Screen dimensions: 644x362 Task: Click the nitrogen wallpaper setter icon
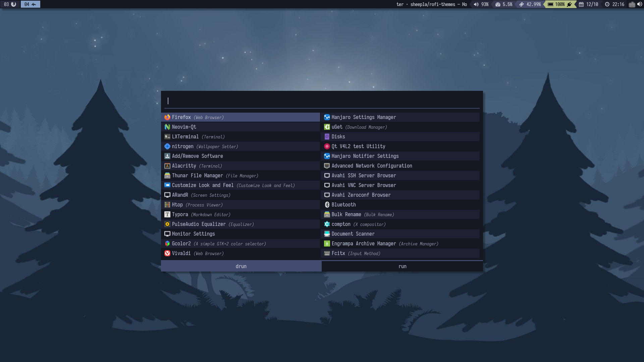coord(167,146)
